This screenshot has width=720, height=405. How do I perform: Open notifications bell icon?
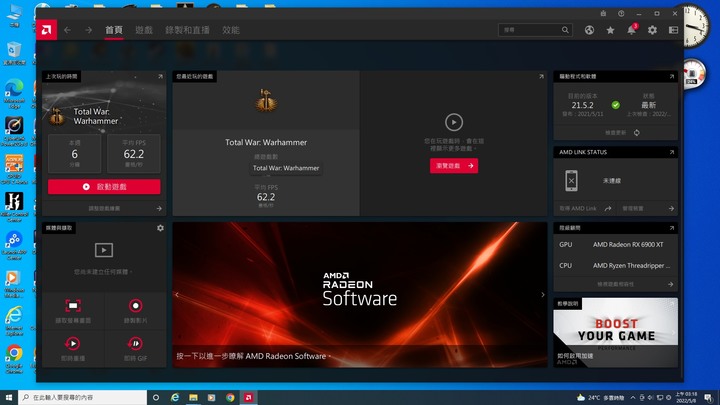pyautogui.click(x=631, y=30)
